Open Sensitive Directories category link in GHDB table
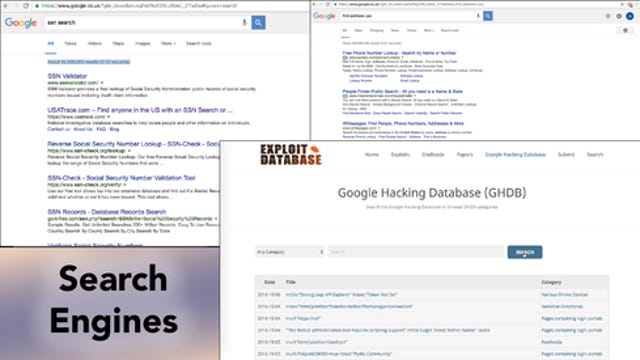This screenshot has width=640, height=360. coord(562,306)
